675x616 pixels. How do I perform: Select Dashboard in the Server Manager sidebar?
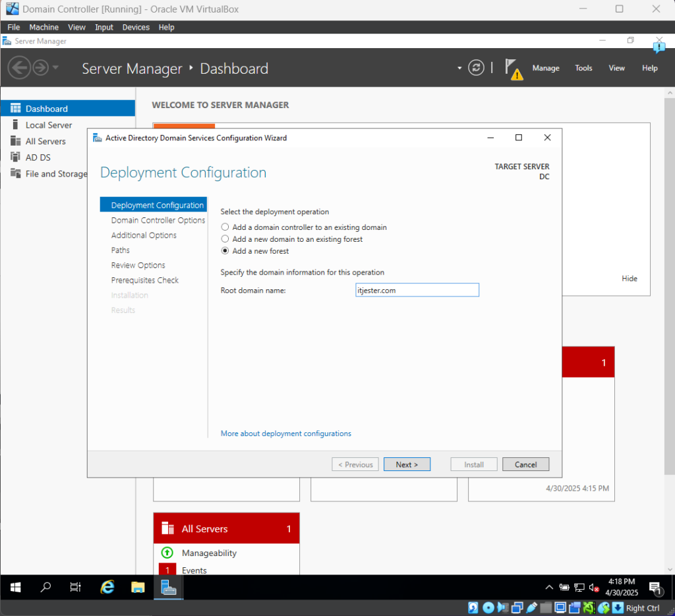pos(68,109)
